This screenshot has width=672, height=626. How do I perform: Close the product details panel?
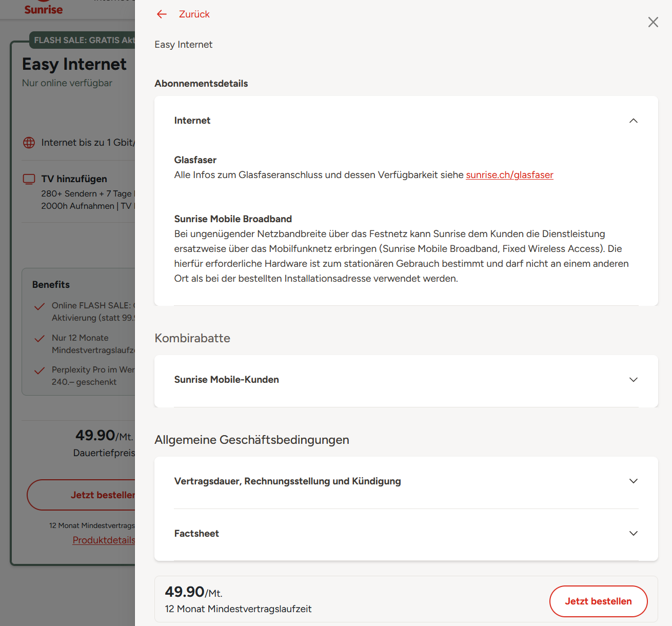653,22
